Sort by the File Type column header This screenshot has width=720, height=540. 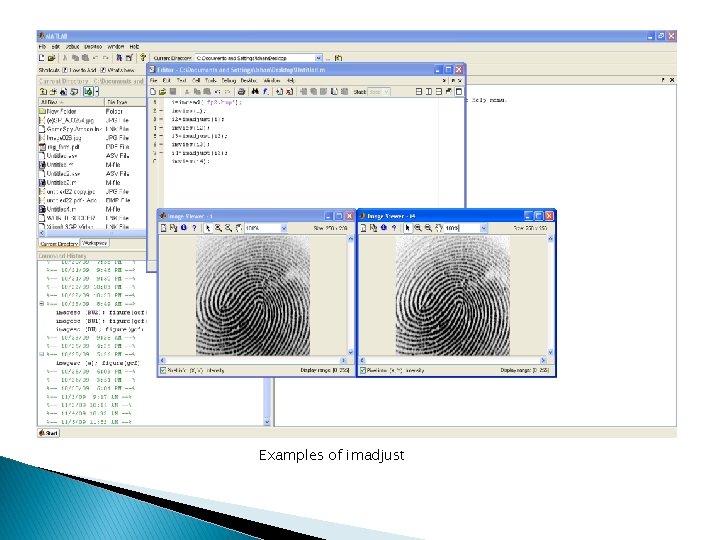click(x=125, y=102)
